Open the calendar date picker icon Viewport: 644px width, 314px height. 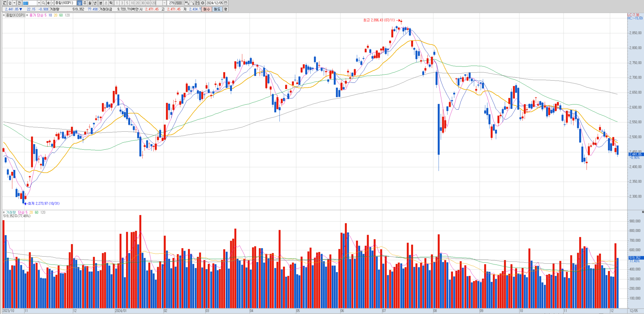coord(226,3)
